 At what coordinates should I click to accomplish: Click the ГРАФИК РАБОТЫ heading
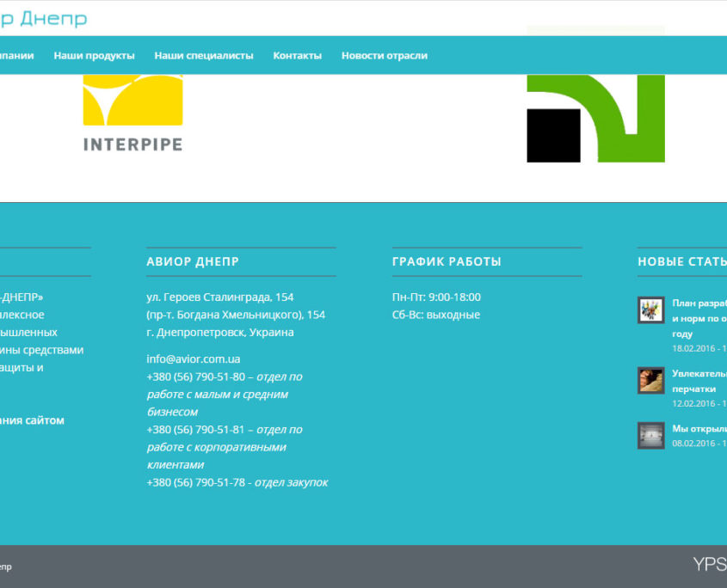pyautogui.click(x=447, y=262)
